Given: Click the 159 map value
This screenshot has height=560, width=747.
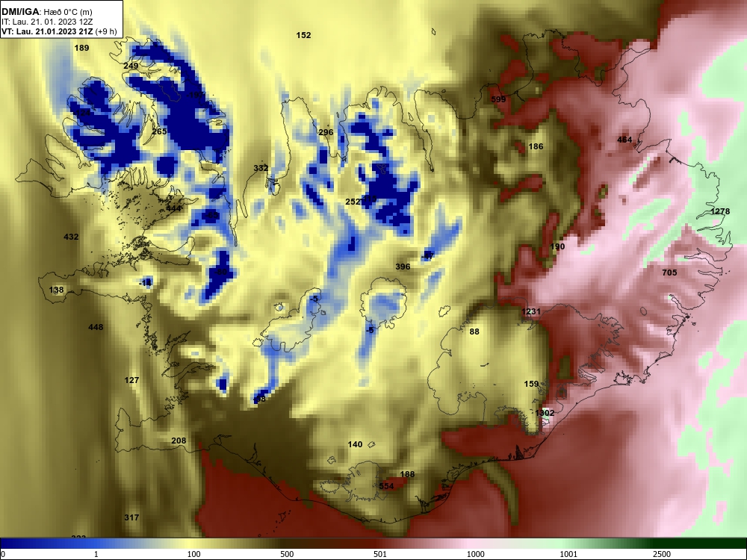Looking at the screenshot, I should [531, 385].
